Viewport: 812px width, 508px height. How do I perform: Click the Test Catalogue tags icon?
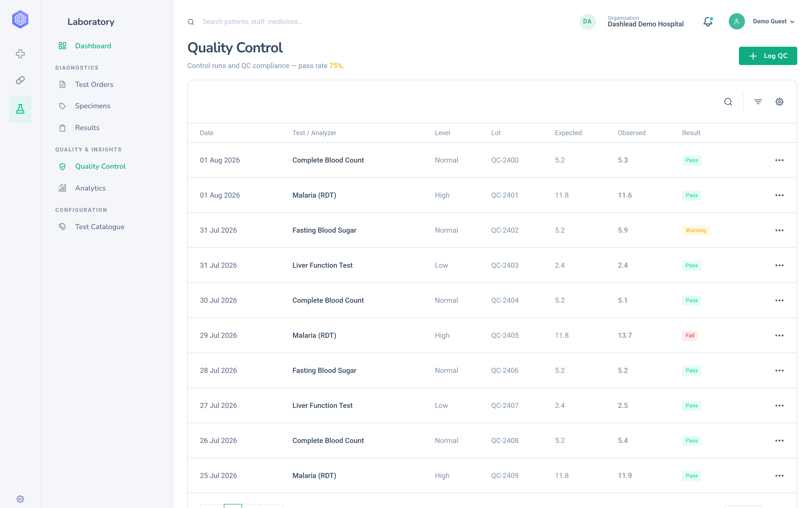point(62,226)
